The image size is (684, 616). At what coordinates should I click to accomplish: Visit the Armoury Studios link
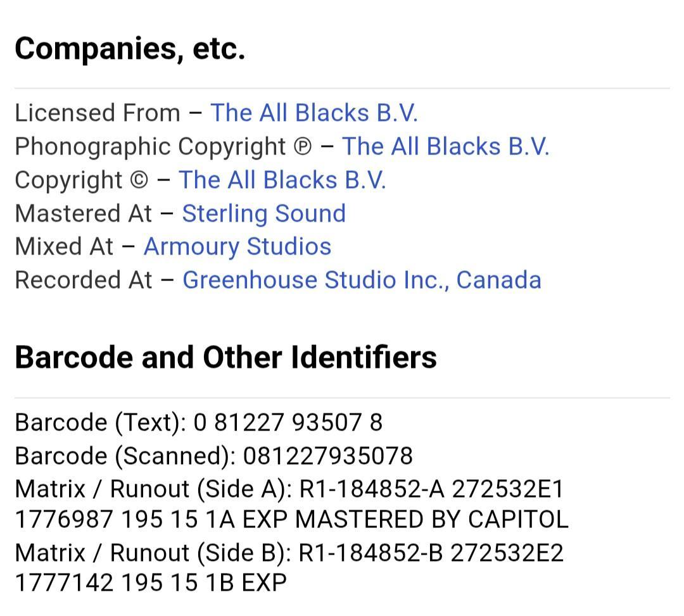tap(237, 247)
